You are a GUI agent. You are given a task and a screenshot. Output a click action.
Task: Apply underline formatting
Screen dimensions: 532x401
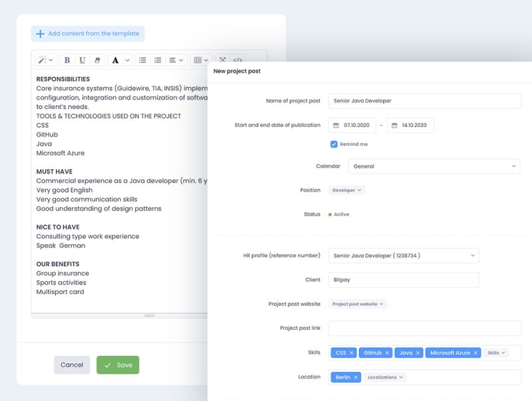82,60
